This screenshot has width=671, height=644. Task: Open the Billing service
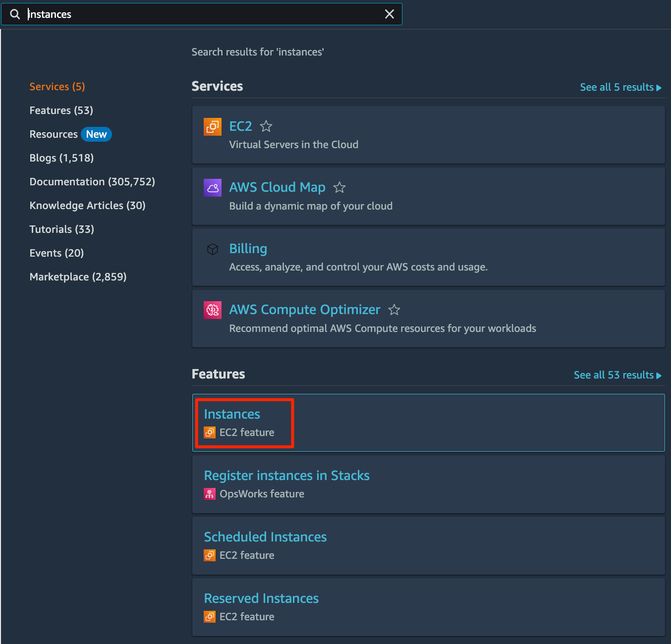click(x=248, y=249)
